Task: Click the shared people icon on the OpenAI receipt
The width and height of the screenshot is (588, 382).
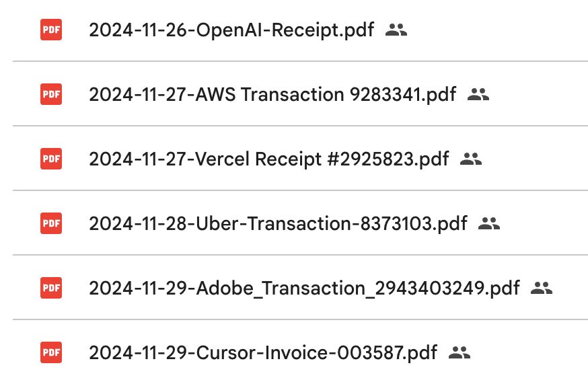Action: pos(396,30)
